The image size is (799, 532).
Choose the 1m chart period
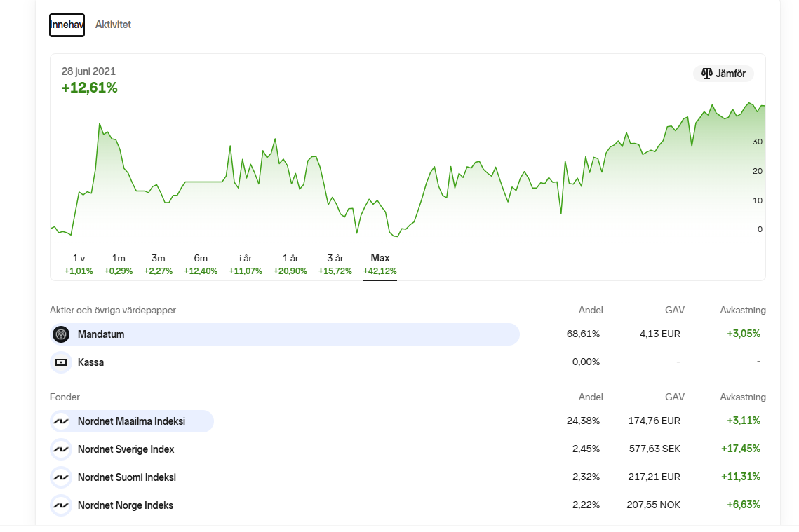click(119, 264)
